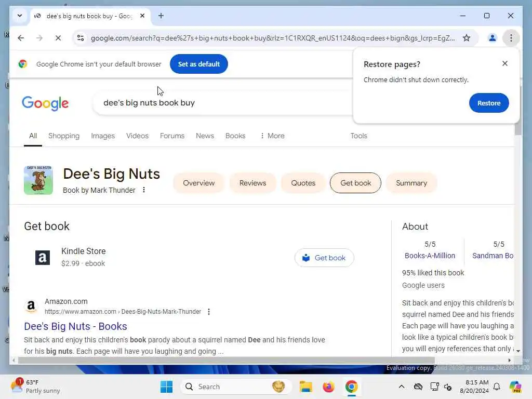Select the Quotes chip
The width and height of the screenshot is (532, 399).
303,183
